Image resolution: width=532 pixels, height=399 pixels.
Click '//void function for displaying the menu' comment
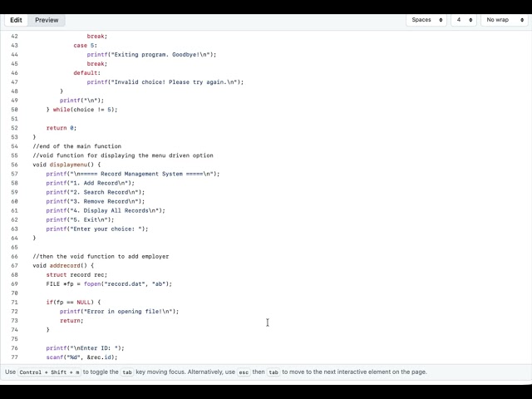(123, 155)
